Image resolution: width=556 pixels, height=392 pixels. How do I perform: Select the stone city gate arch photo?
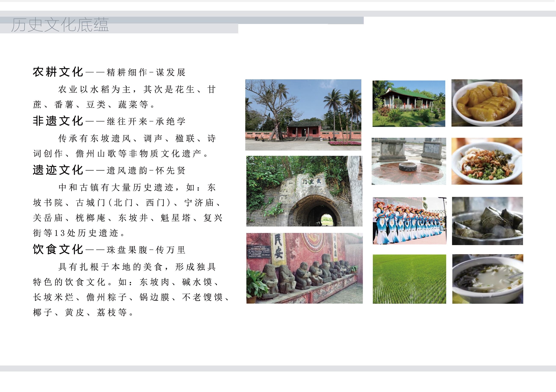click(304, 191)
